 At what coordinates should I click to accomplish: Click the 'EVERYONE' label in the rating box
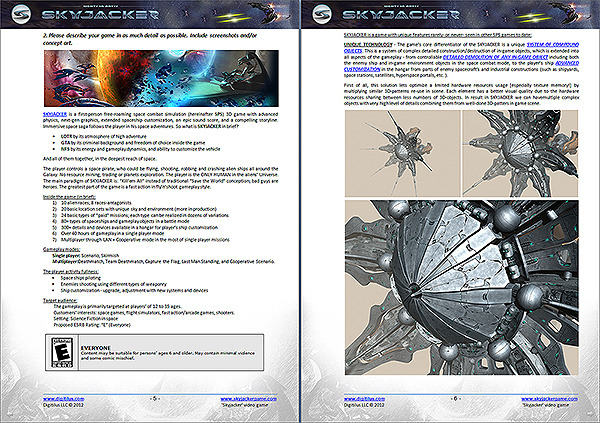click(96, 348)
